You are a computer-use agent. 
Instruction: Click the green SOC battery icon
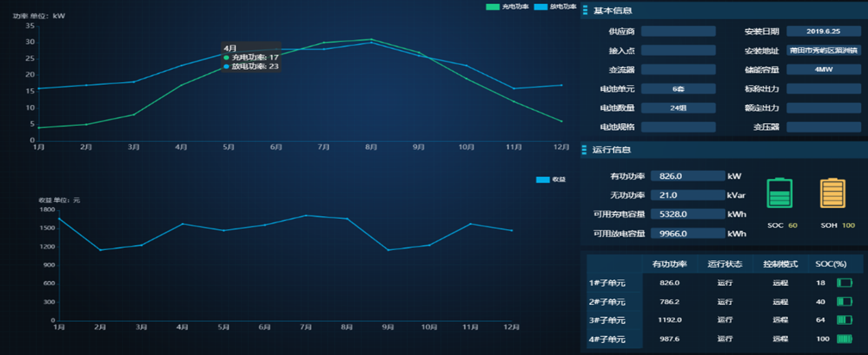tap(779, 194)
